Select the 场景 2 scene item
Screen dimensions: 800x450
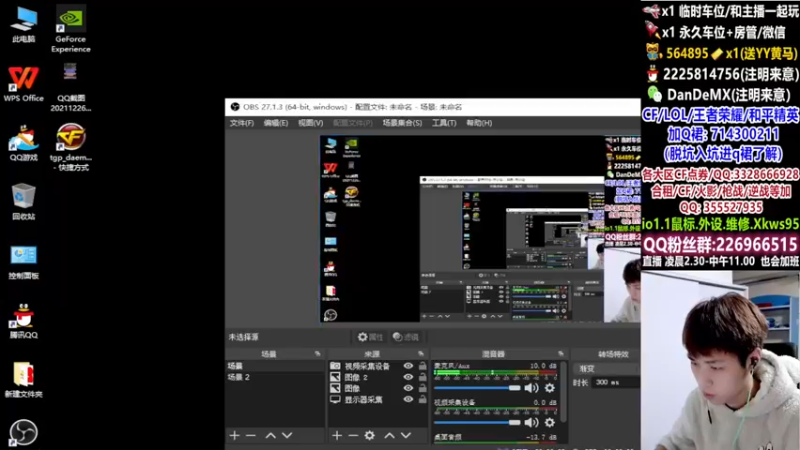tap(274, 377)
